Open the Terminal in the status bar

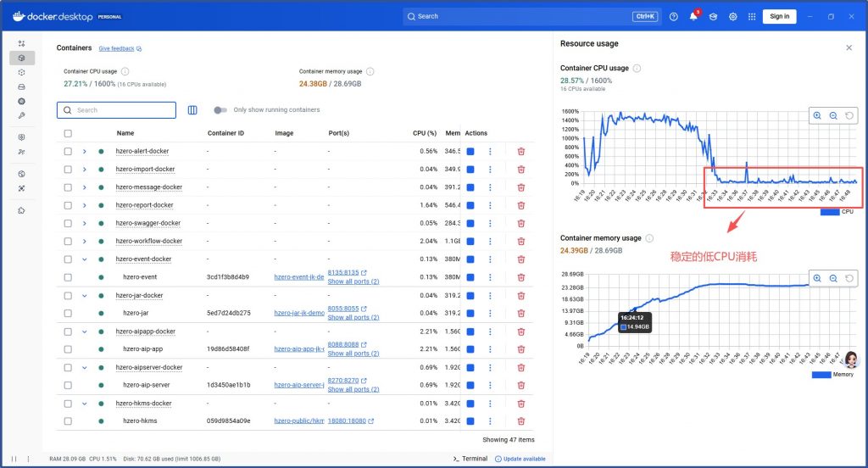(x=470, y=459)
